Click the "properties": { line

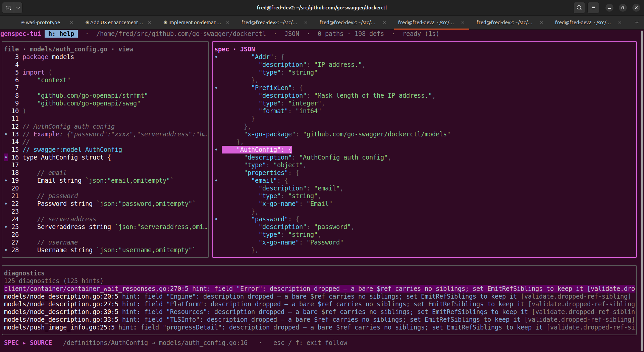coord(271,173)
